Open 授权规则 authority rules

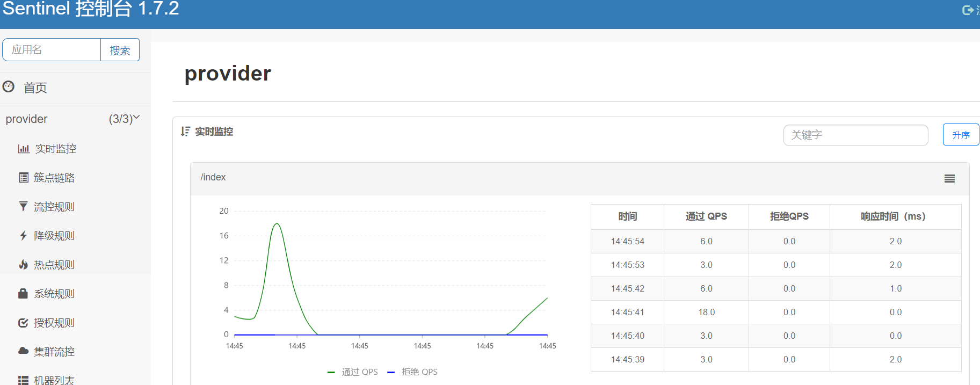54,323
